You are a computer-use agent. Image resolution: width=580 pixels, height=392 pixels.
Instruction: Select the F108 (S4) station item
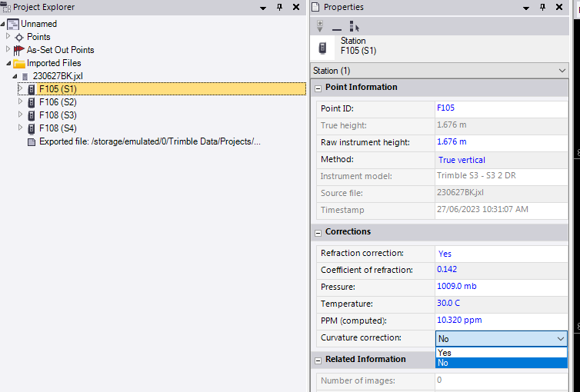point(58,128)
